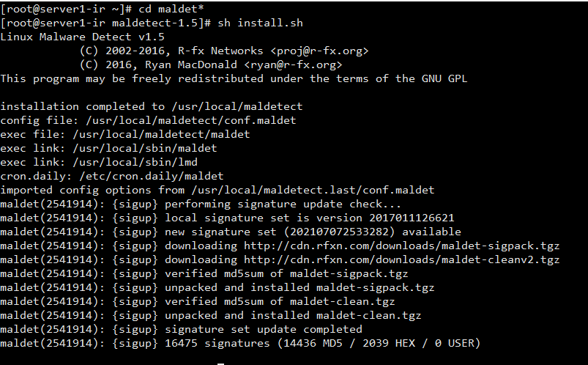Click the maldet-sigpack.tgz download URL
The image size is (588, 365).
coord(401,246)
